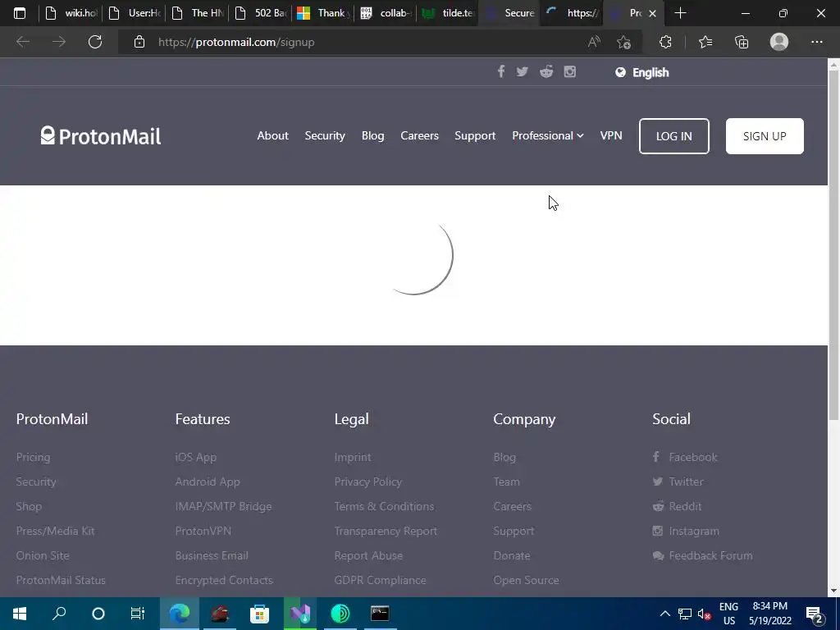Open Windows Start menu

pyautogui.click(x=20, y=614)
